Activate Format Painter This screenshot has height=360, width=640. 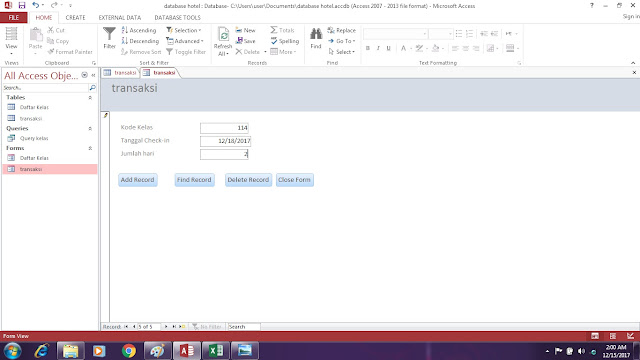pyautogui.click(x=70, y=52)
